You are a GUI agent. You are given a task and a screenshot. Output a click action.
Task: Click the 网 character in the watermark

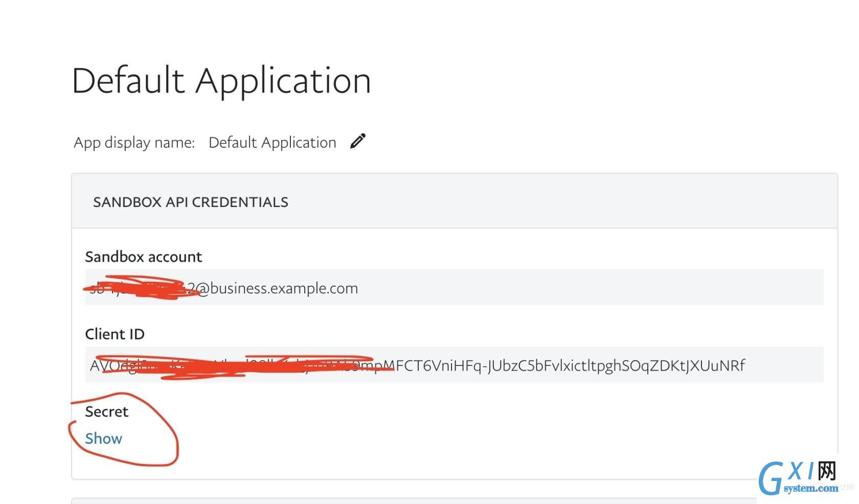[x=827, y=471]
